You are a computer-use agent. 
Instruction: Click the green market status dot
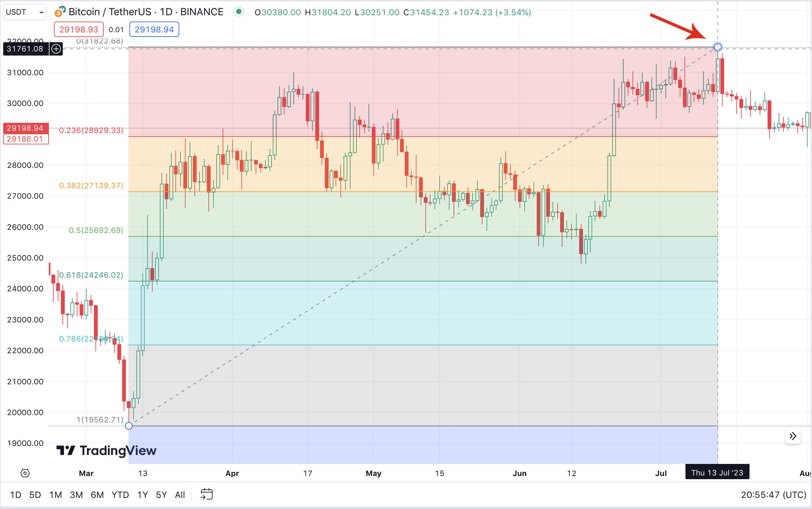click(x=239, y=12)
